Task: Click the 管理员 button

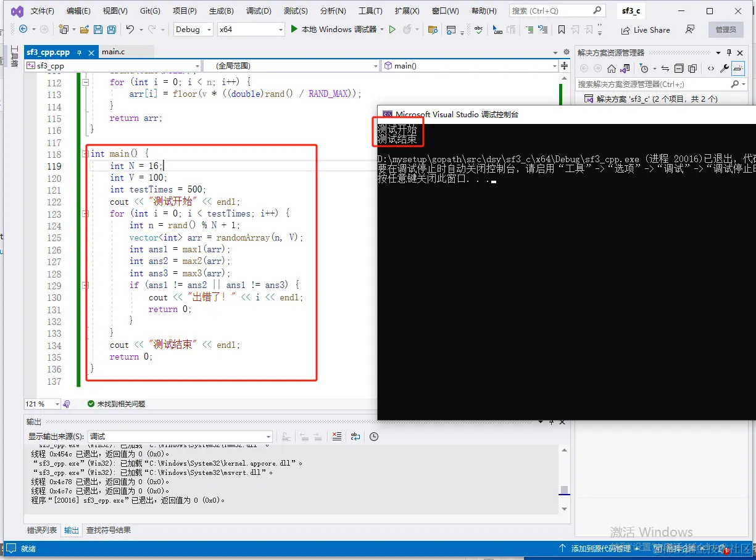Action: point(726,30)
